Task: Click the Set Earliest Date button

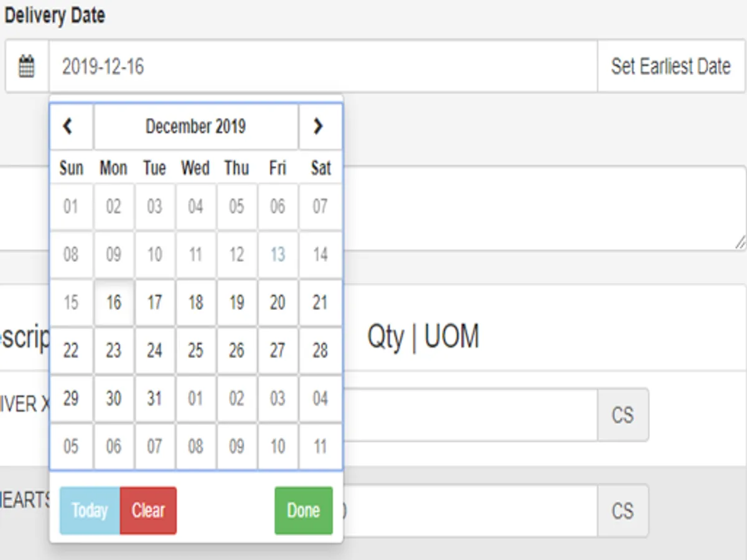Action: pyautogui.click(x=670, y=66)
